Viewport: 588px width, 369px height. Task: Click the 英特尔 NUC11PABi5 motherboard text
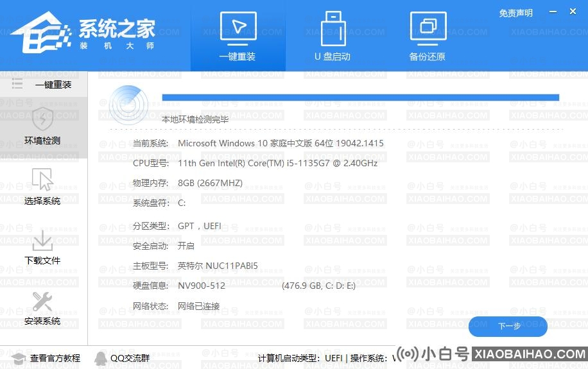(218, 266)
